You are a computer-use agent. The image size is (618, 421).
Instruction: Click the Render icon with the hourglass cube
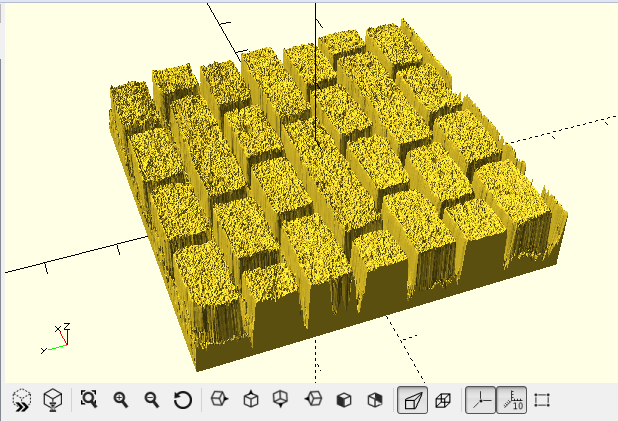coord(53,400)
